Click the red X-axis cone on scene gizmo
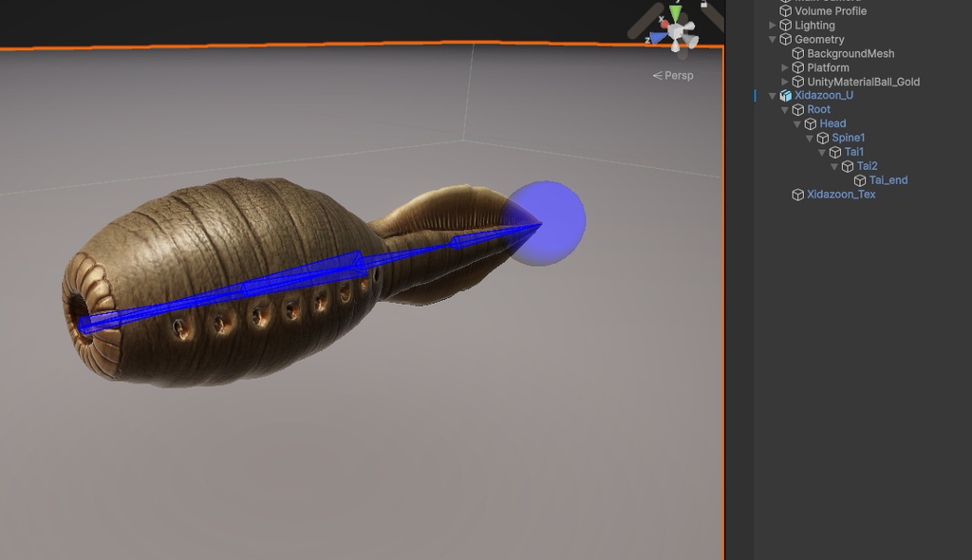 click(664, 25)
